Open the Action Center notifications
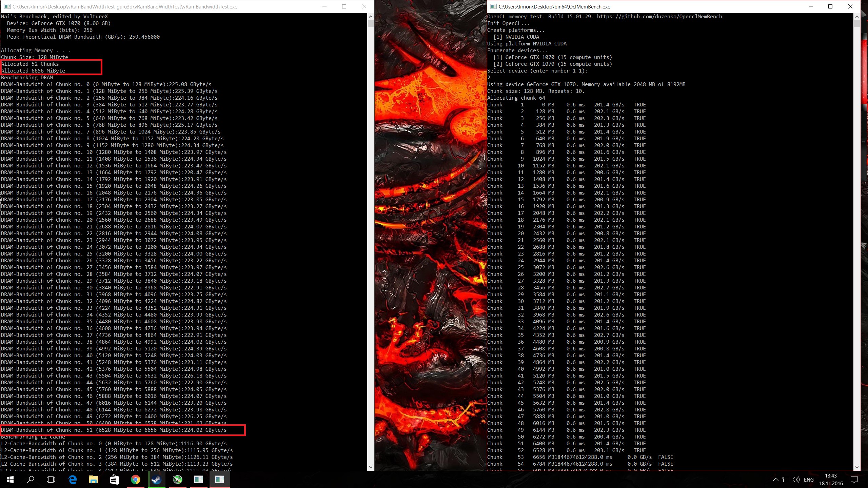Image resolution: width=868 pixels, height=488 pixels. click(854, 480)
